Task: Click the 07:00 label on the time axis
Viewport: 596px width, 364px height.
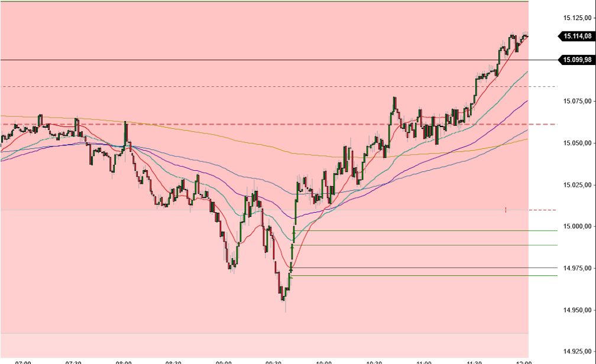Action: point(22,360)
